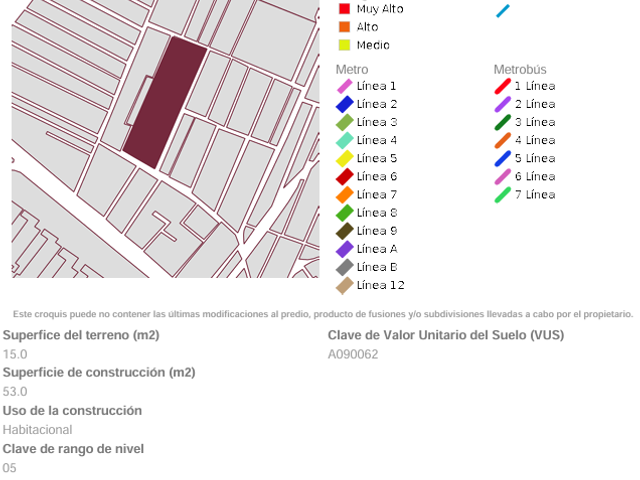The width and height of the screenshot is (640, 480).
Task: Click the Uso de la construcción label
Action: point(72,411)
